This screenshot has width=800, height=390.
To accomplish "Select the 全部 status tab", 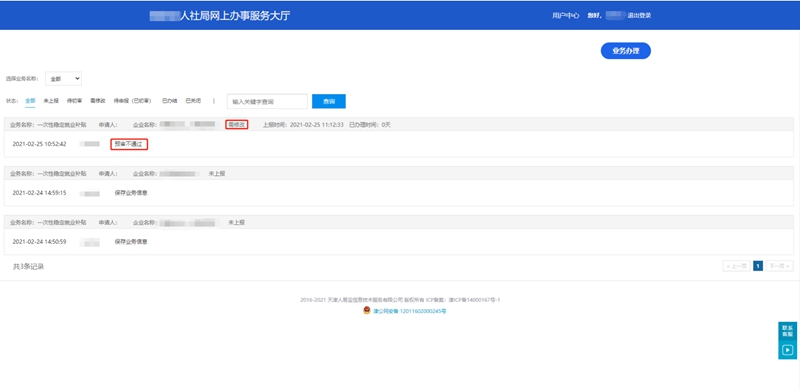I will click(31, 101).
